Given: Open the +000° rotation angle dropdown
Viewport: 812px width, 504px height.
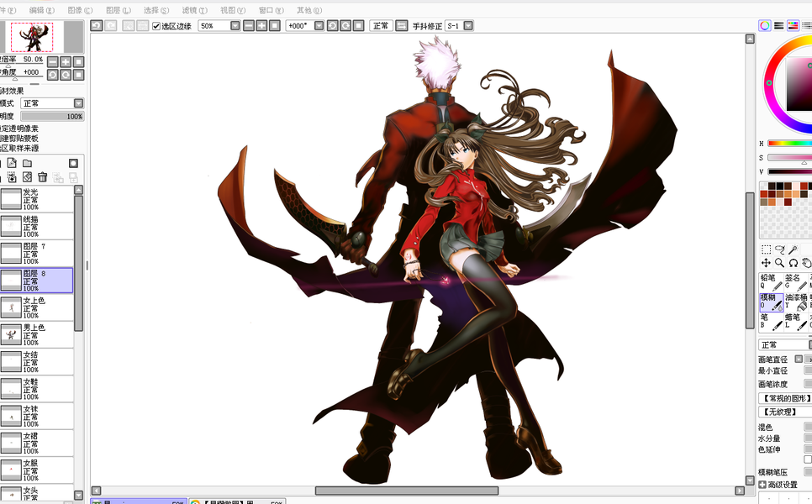Looking at the screenshot, I should [x=319, y=26].
